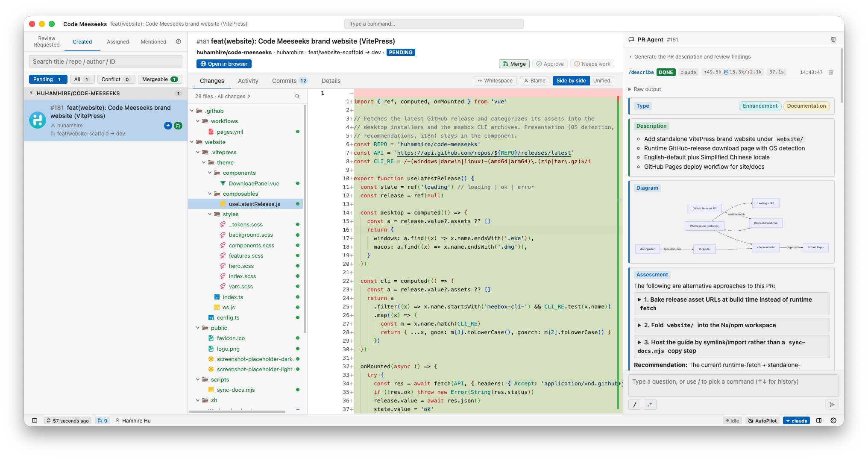Click the PR Agent panel vertical scrollbar
Screen dimensions: 868x458
coord(842,76)
